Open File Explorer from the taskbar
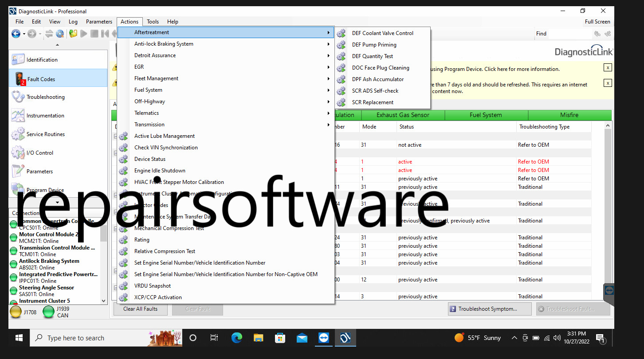The height and width of the screenshot is (359, 644). click(259, 338)
